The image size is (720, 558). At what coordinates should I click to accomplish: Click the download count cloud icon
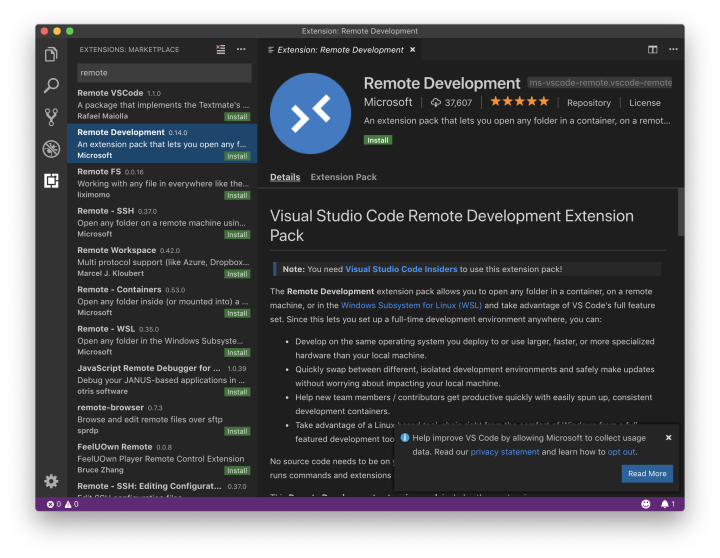point(435,102)
